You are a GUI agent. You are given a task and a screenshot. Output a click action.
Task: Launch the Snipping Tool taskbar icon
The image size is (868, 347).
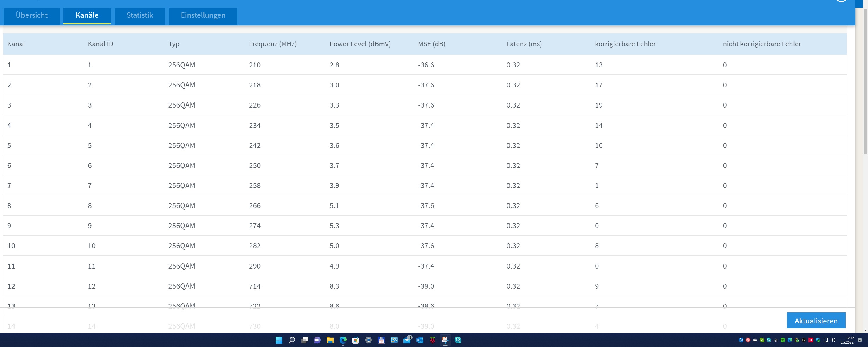(445, 340)
